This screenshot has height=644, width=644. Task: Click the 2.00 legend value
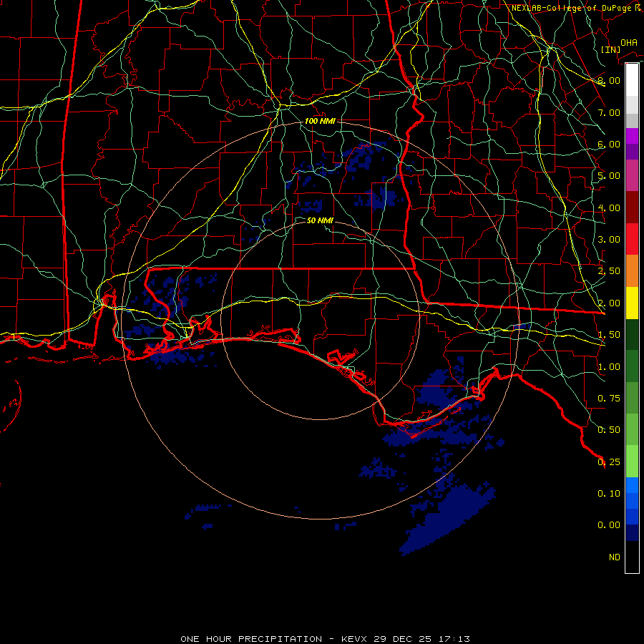[609, 303]
